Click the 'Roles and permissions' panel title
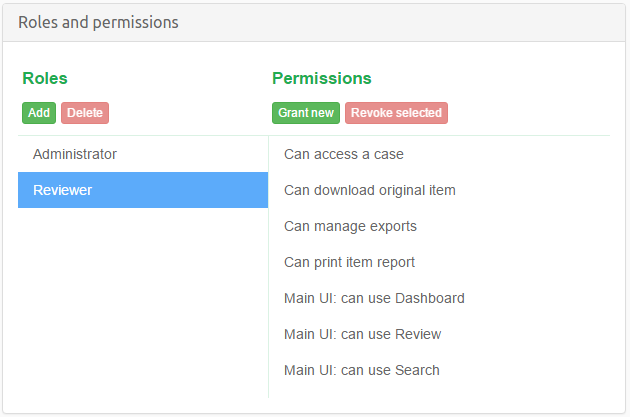The height and width of the screenshot is (417, 630). [99, 22]
